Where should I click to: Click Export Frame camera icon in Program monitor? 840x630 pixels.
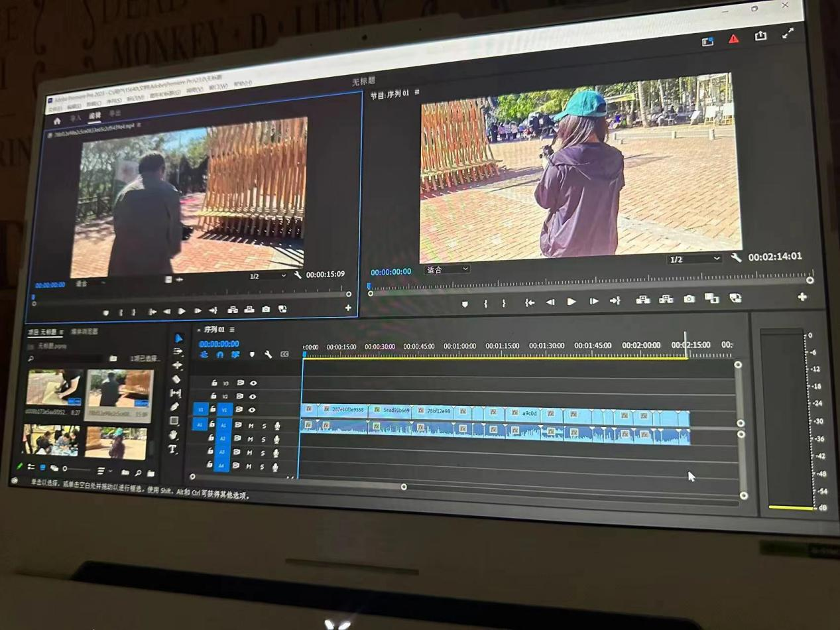point(689,299)
